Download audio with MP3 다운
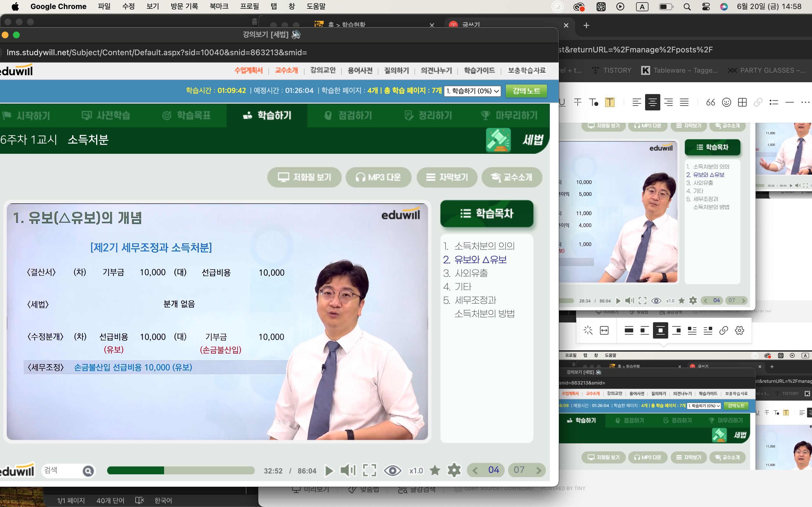The height and width of the screenshot is (507, 812). coord(378,177)
